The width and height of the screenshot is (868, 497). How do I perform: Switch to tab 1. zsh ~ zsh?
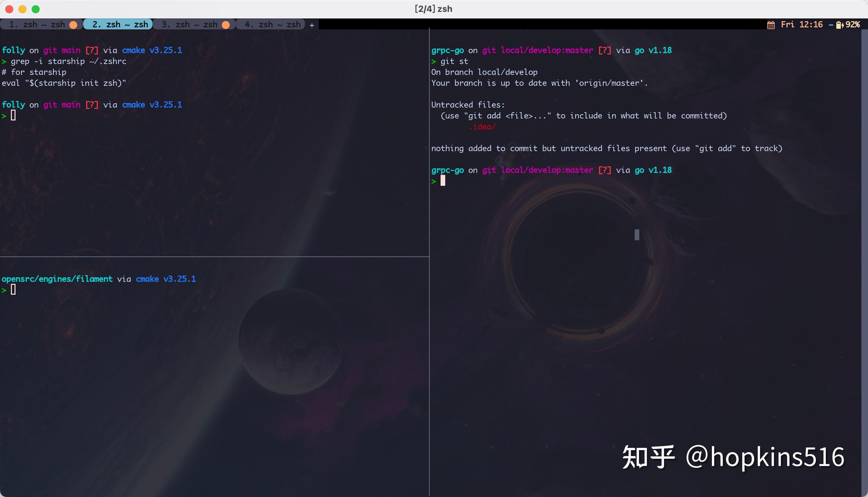(37, 24)
